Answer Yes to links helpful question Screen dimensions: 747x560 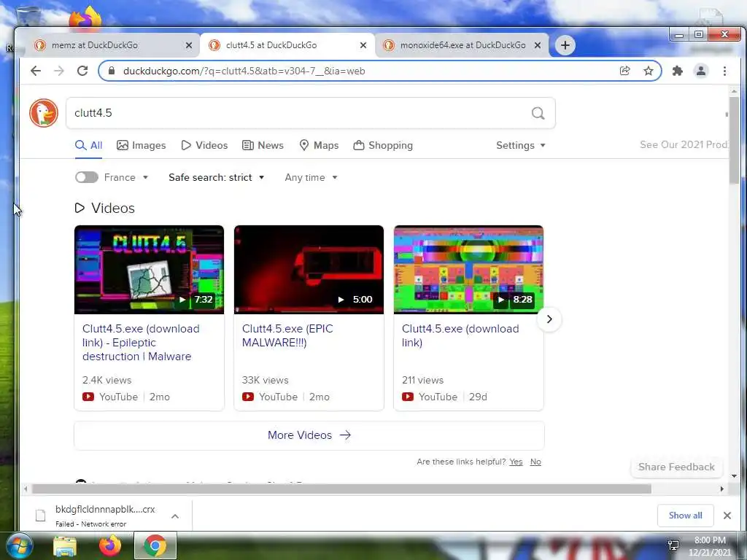[516, 462]
